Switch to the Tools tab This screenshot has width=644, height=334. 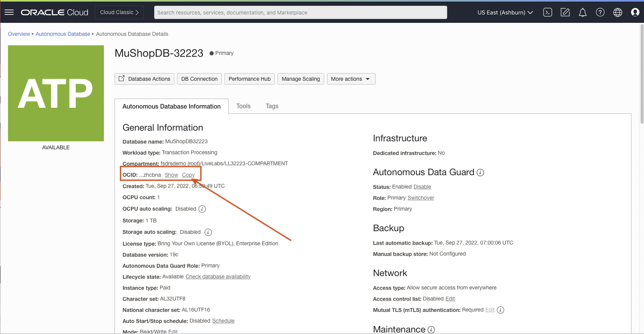pyautogui.click(x=243, y=106)
